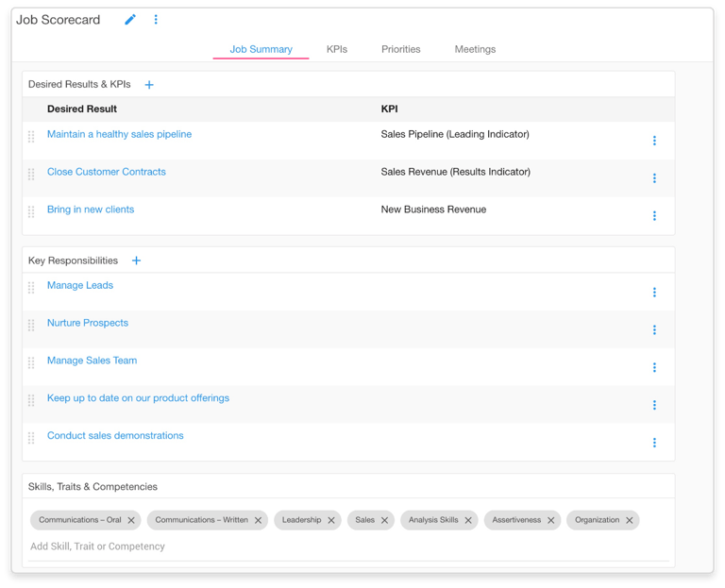The image size is (725, 588).
Task: Remove the Leadership skill chip
Action: click(x=331, y=520)
